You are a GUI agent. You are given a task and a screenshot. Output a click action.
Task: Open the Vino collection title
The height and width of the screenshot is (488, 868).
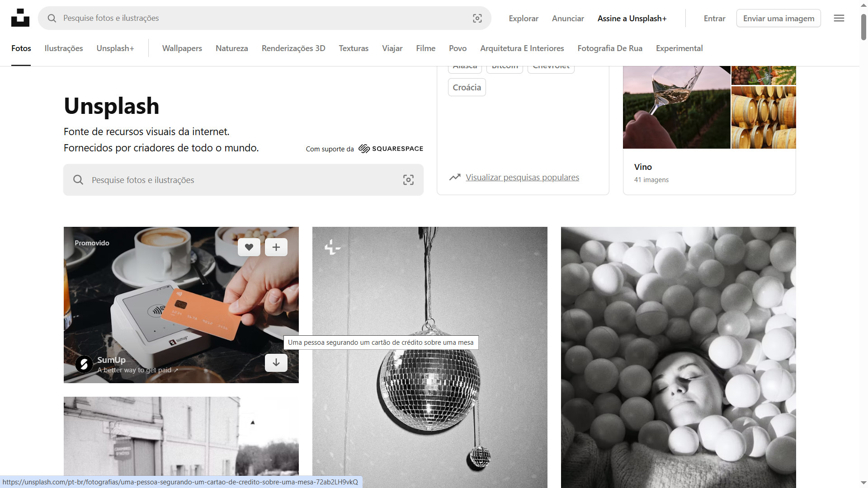click(x=643, y=167)
